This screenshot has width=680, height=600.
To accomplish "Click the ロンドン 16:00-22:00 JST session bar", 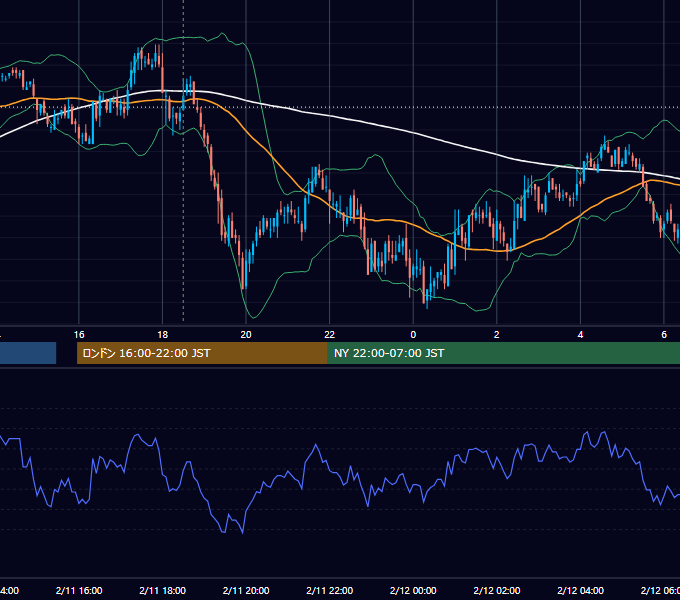I will point(202,353).
